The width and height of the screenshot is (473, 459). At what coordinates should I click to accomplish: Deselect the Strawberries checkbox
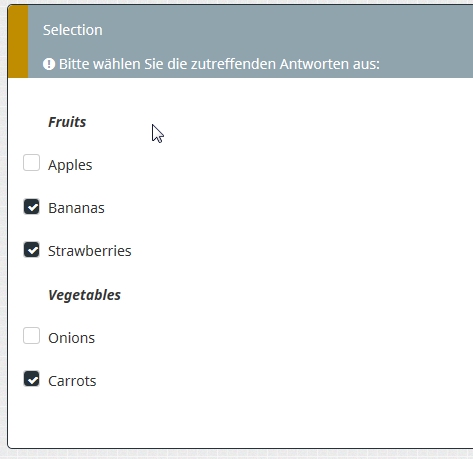point(32,250)
